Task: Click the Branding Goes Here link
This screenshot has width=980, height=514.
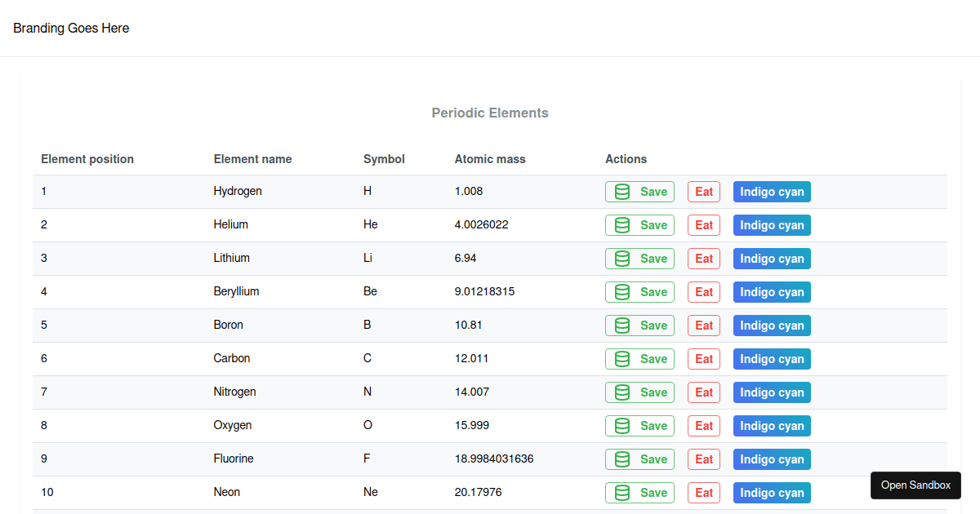Action: point(71,28)
